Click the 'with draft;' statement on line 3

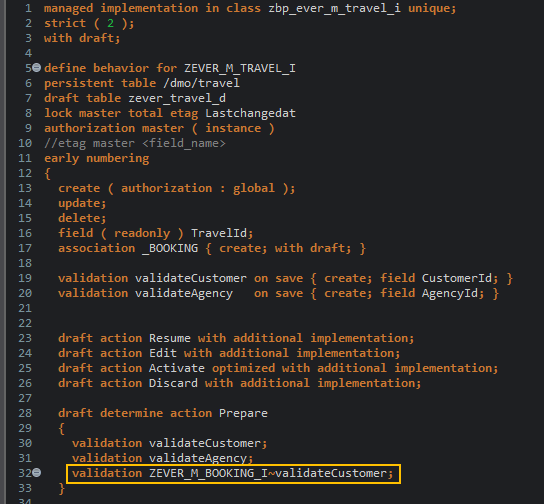pos(82,38)
